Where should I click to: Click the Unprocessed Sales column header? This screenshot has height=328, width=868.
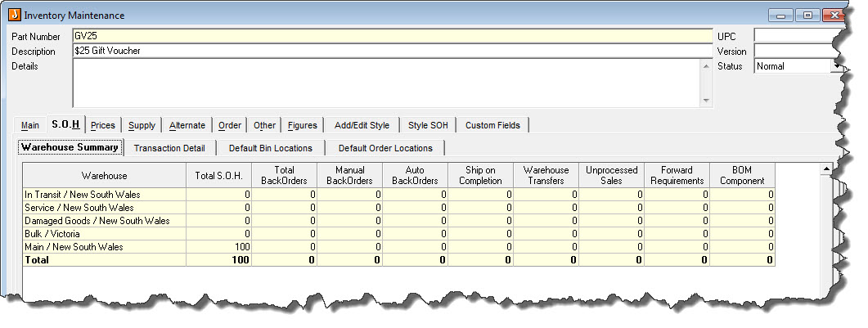611,175
